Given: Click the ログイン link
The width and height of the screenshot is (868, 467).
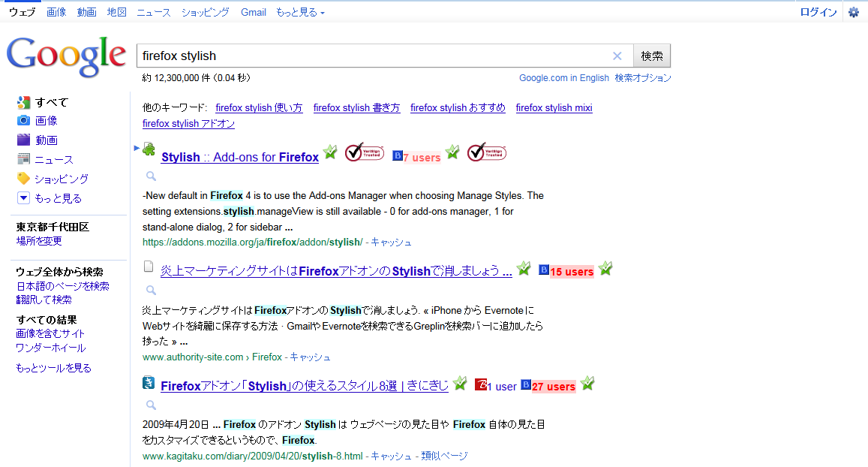Looking at the screenshot, I should coord(818,12).
